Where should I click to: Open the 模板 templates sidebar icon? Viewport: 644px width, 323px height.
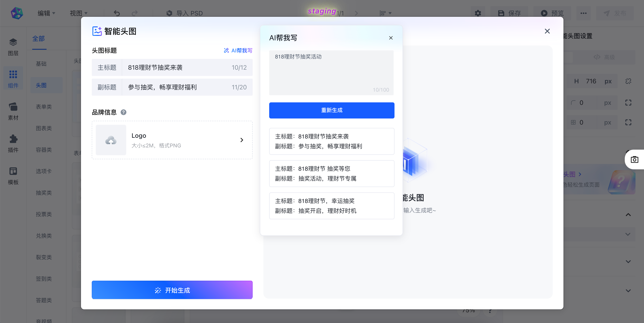point(13,176)
